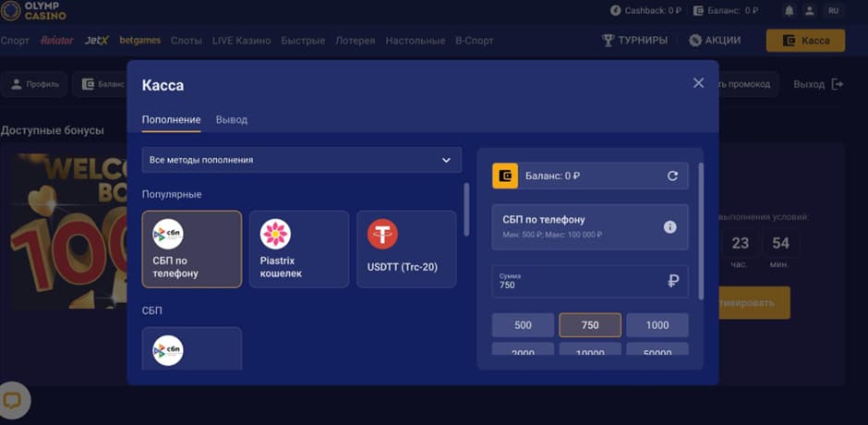Open the RU language selector
Image resolution: width=868 pixels, height=425 pixels.
[834, 11]
